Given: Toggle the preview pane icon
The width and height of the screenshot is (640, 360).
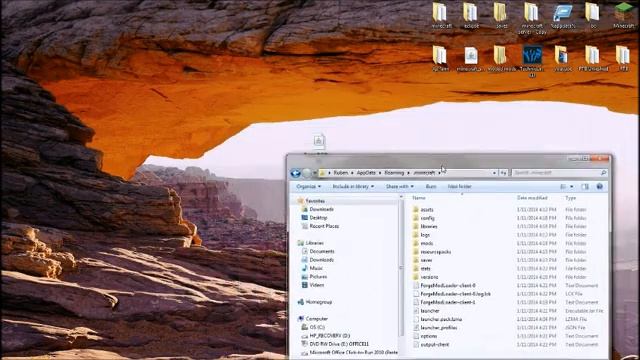Looking at the screenshot, I should pos(585,187).
